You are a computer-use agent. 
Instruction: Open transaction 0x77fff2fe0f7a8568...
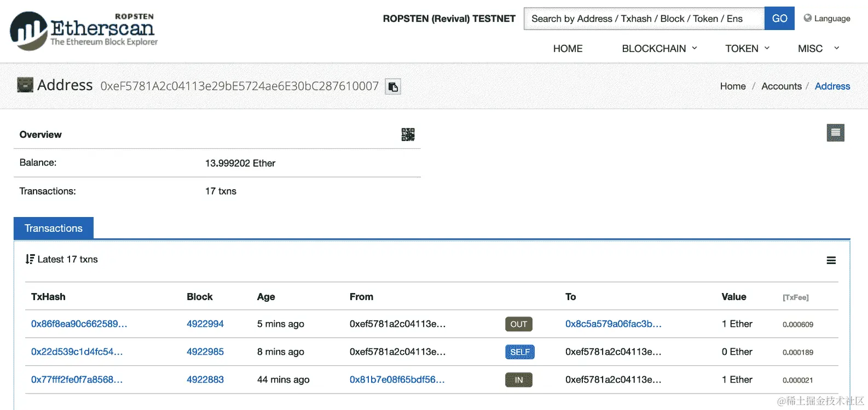(x=77, y=380)
